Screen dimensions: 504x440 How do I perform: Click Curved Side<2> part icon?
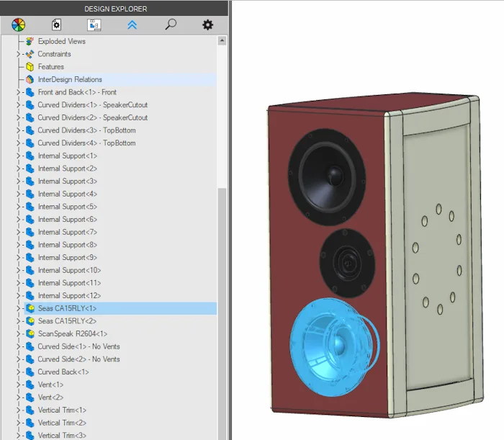[30, 359]
